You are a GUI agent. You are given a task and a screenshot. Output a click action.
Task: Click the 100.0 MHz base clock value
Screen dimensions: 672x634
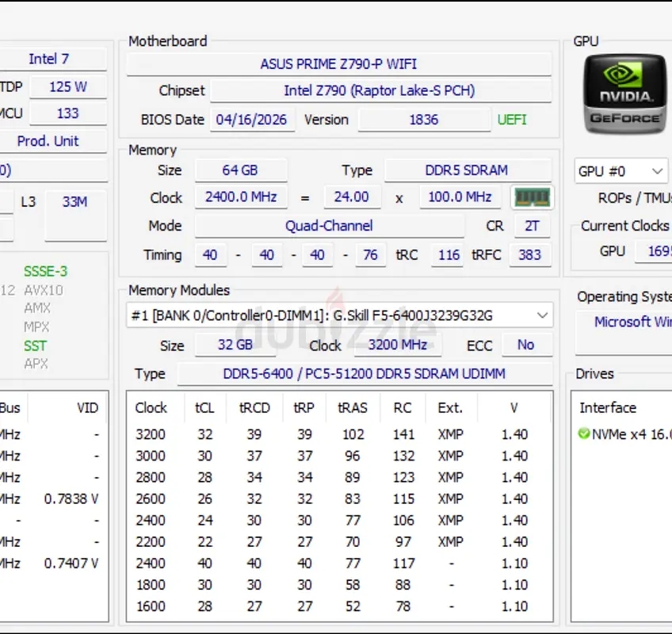(460, 197)
